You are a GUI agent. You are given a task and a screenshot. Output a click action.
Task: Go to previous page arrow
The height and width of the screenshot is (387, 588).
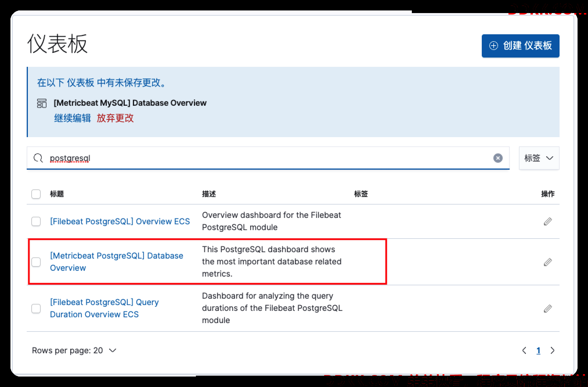(524, 351)
